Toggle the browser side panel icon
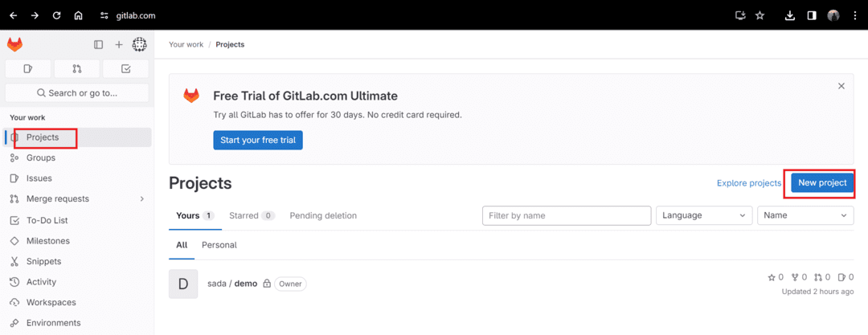 tap(812, 15)
